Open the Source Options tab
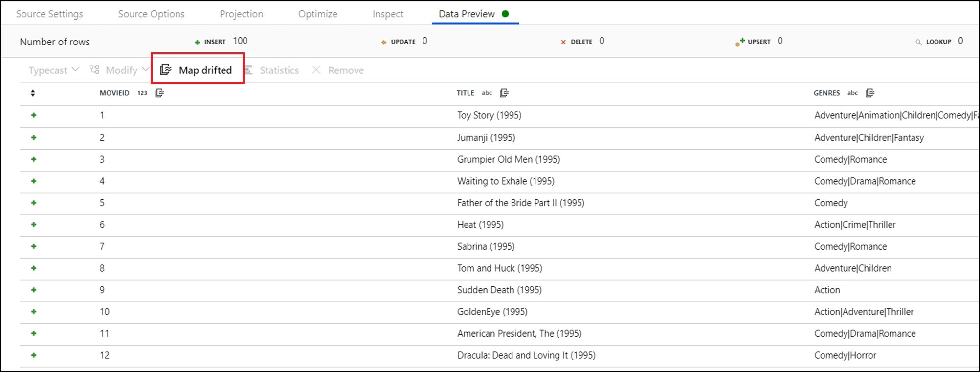 point(151,14)
